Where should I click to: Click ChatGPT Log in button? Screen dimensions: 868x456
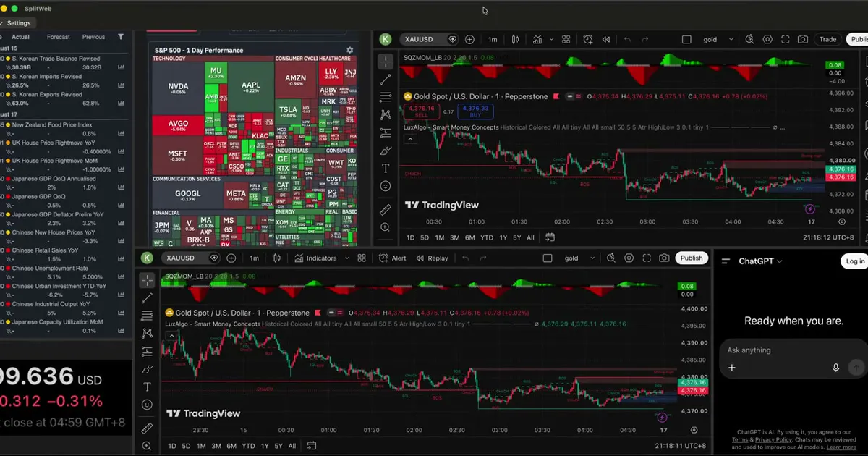(x=855, y=261)
